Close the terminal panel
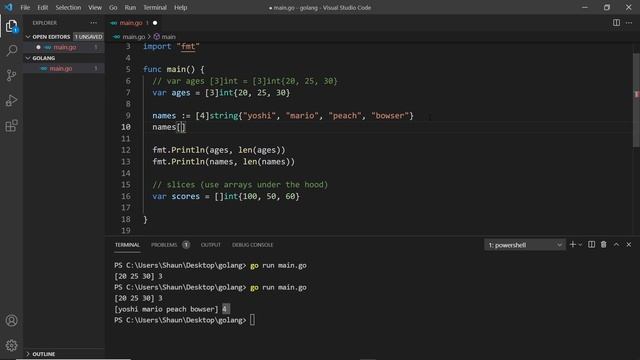The image size is (640, 360). coord(629,244)
